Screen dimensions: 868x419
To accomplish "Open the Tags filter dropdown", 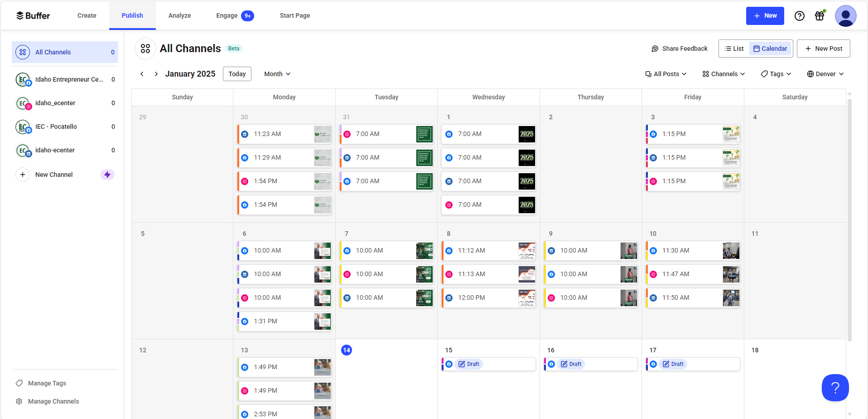I will (776, 74).
